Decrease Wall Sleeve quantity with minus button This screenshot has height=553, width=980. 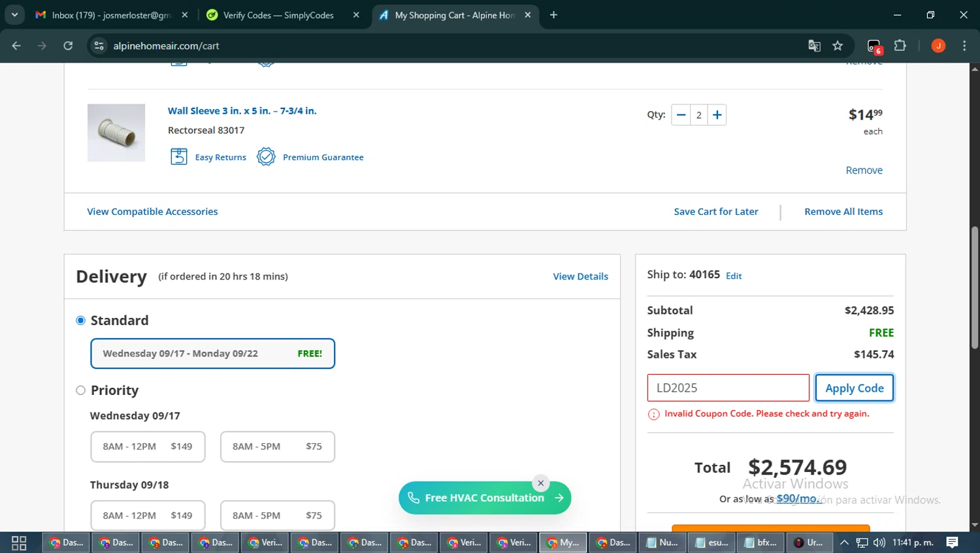tap(681, 115)
